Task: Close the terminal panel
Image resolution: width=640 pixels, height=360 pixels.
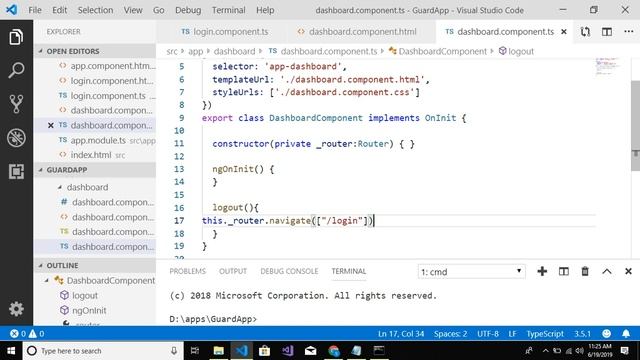Action: point(628,271)
